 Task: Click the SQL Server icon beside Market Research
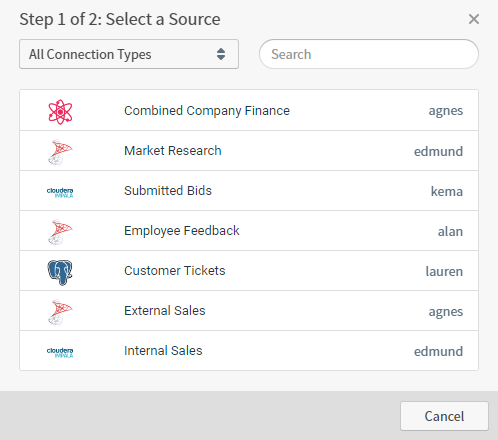click(x=60, y=152)
